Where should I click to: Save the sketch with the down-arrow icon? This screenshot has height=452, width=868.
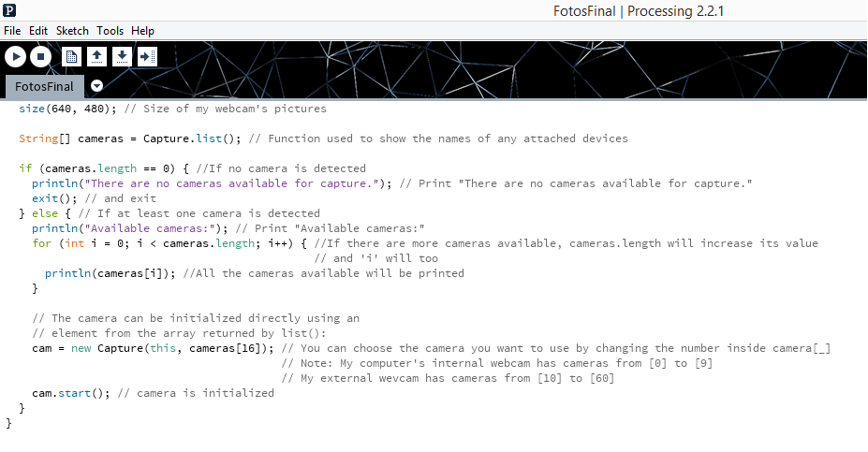coord(122,56)
